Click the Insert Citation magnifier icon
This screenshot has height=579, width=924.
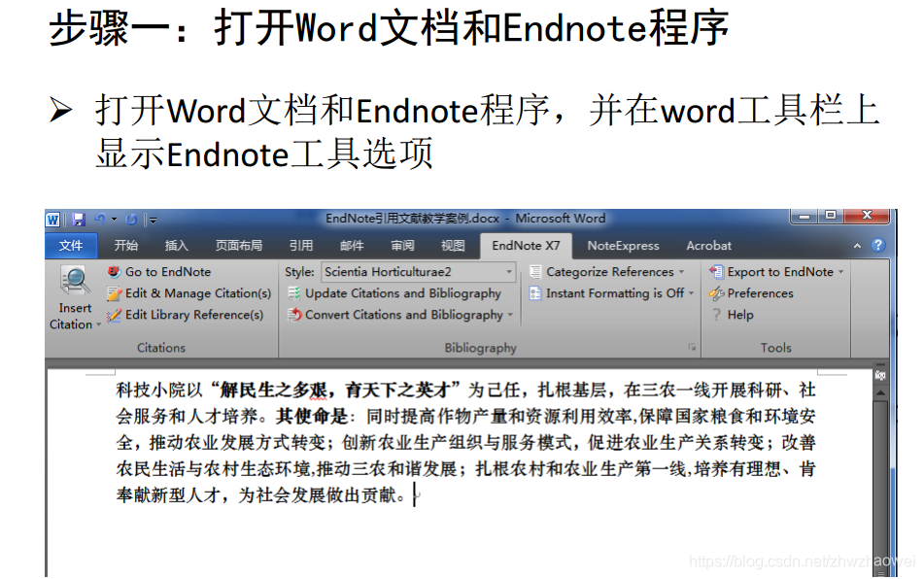(x=74, y=281)
